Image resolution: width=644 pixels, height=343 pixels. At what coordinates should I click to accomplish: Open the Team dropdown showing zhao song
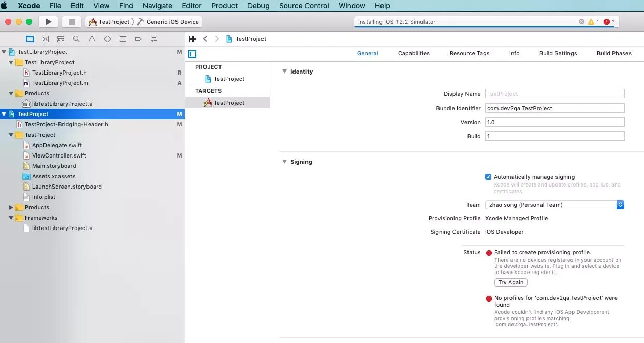[x=554, y=205]
